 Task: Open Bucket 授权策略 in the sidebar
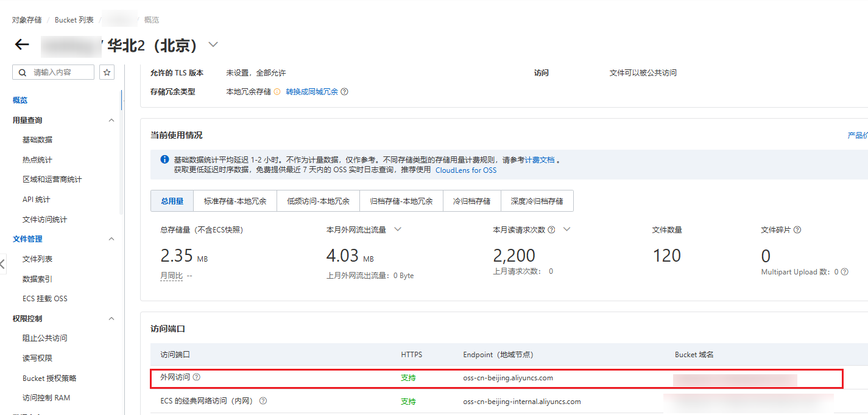pos(49,378)
